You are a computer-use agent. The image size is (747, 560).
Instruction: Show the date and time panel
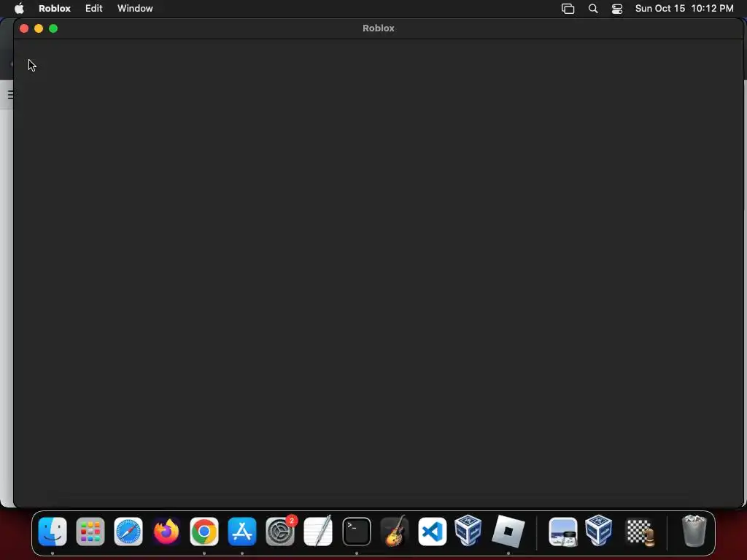coord(684,8)
